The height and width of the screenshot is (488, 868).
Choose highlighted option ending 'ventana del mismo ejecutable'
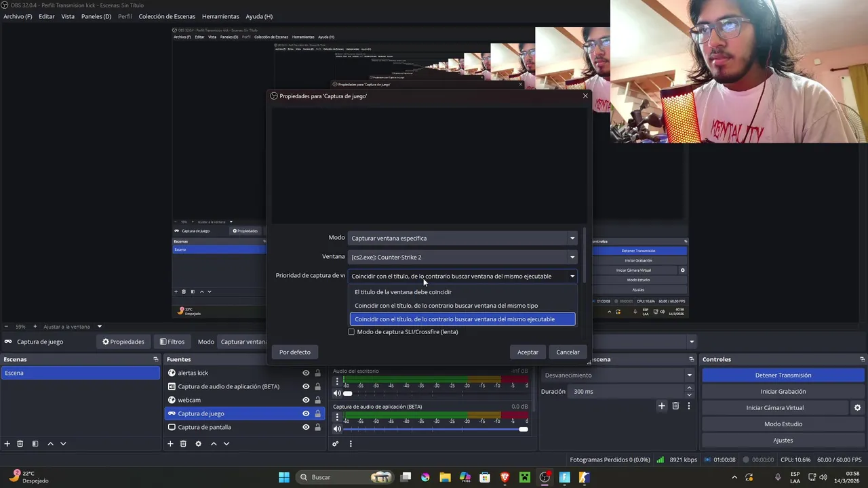point(462,319)
